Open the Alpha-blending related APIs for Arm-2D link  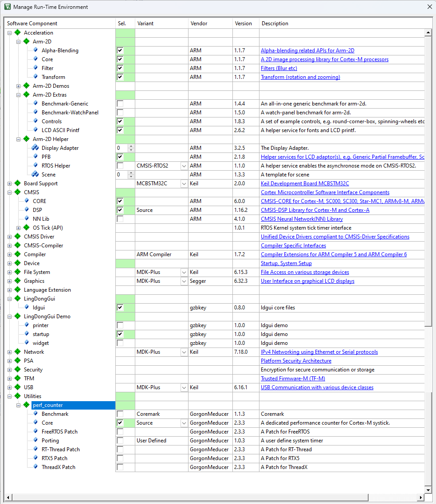click(x=307, y=51)
